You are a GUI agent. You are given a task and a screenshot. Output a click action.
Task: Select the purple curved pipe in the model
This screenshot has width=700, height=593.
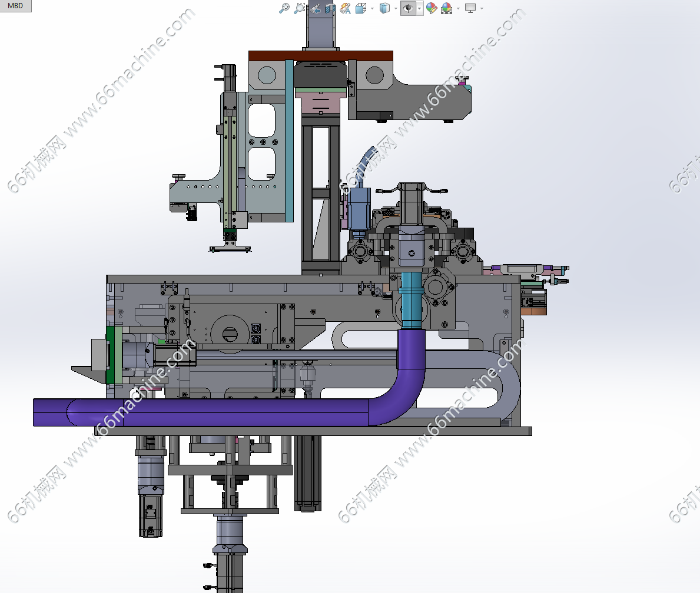click(235, 412)
